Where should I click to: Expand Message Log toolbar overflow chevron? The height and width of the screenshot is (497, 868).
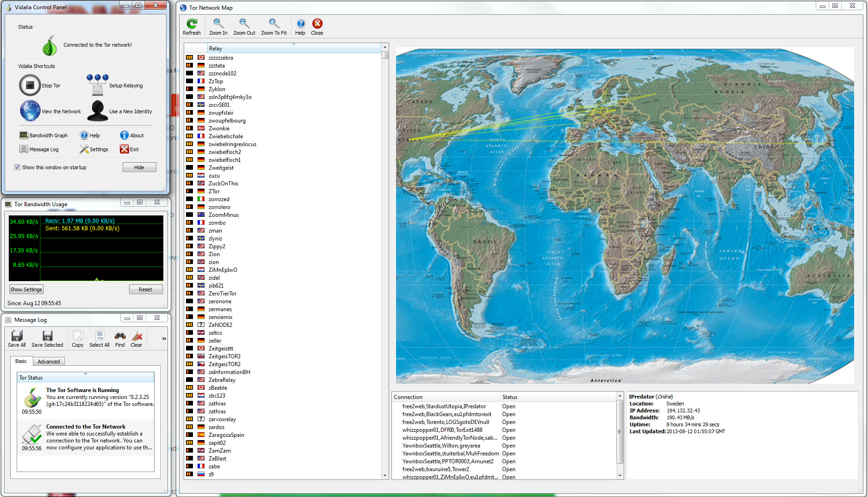coord(164,339)
